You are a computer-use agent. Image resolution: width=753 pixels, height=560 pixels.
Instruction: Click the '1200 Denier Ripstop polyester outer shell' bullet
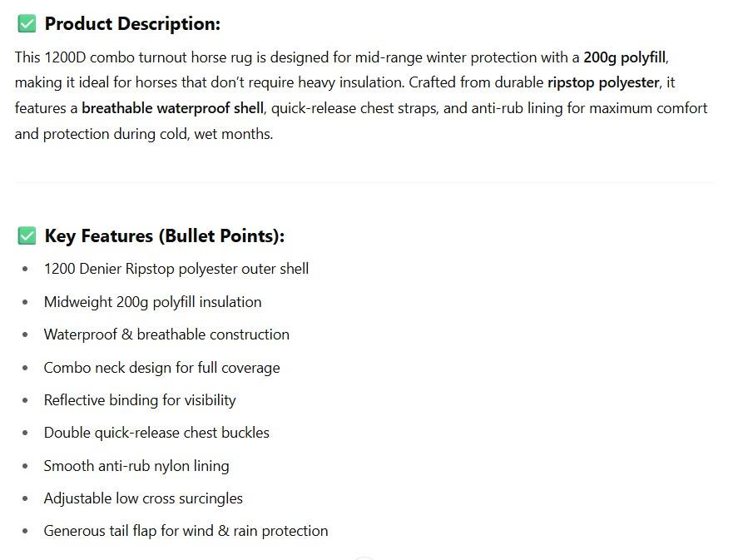[176, 269]
